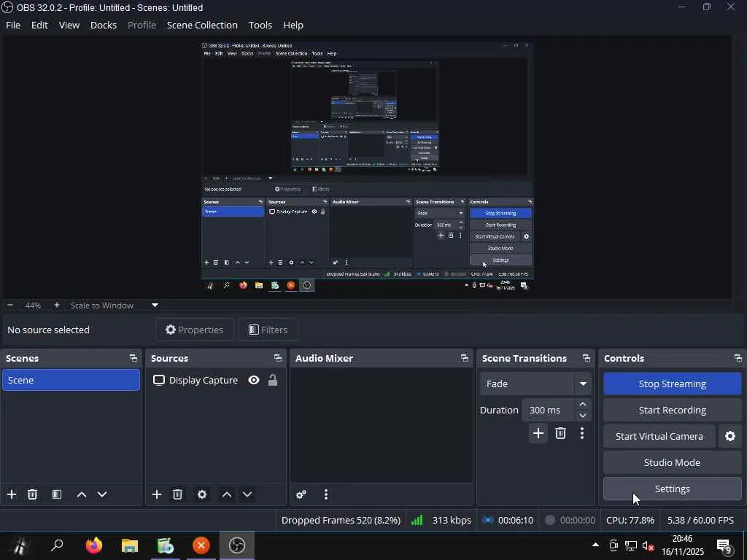
Task: Remove selected scene with trash icon
Action: point(32,494)
